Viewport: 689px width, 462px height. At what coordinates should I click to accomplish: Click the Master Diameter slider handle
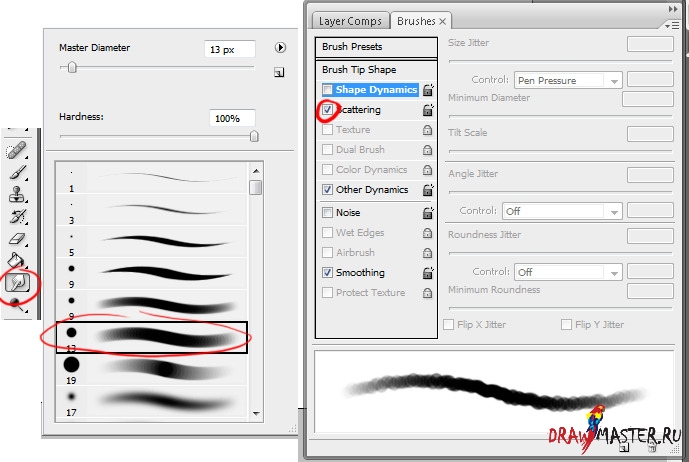pyautogui.click(x=73, y=67)
